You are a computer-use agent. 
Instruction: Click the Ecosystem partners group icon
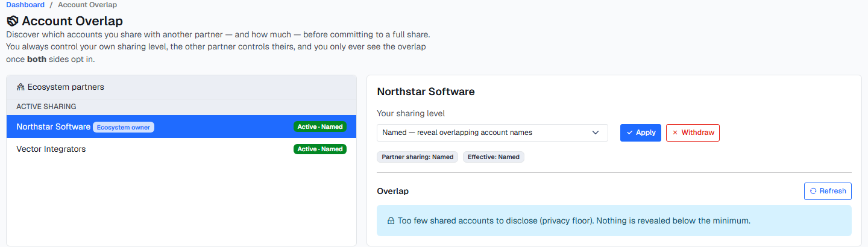coord(20,87)
